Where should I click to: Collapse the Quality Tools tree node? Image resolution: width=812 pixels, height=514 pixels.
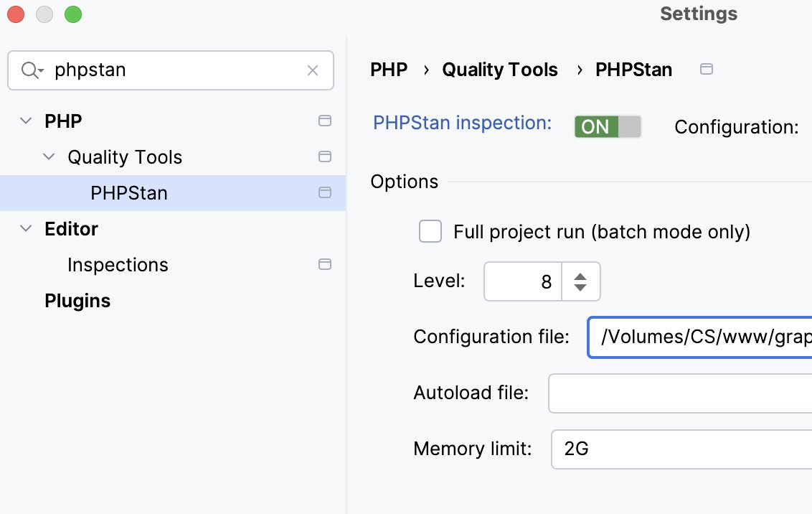(49, 156)
